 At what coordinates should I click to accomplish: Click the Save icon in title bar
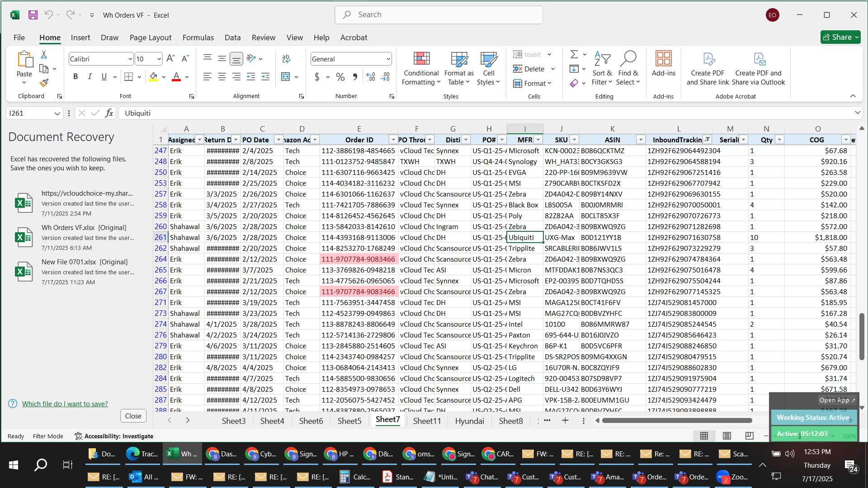(33, 15)
